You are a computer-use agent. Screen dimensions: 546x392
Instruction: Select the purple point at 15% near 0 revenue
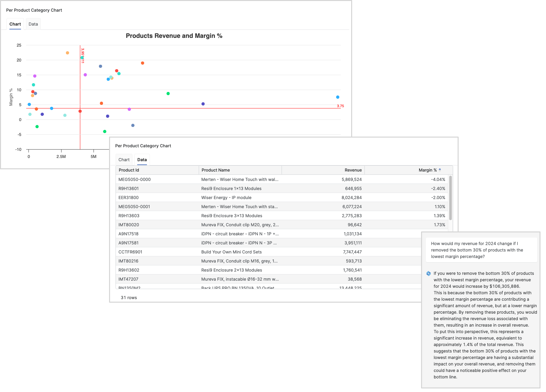(x=35, y=76)
